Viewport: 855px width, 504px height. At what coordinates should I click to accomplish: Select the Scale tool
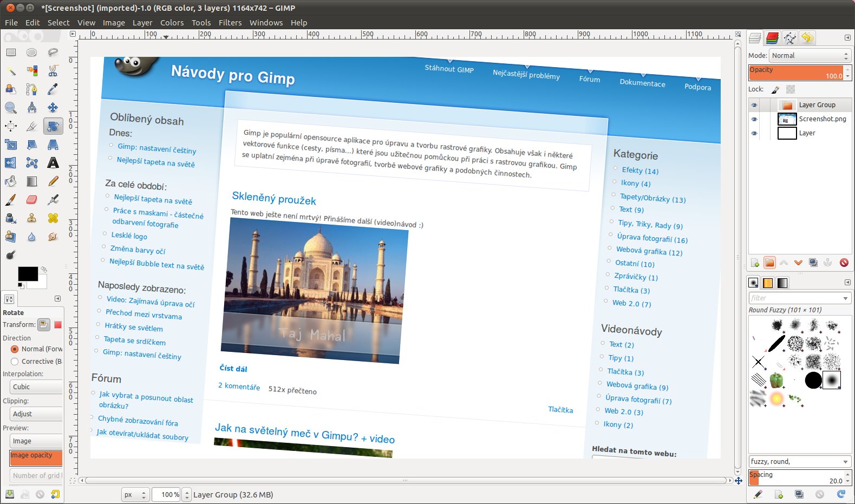(x=11, y=145)
